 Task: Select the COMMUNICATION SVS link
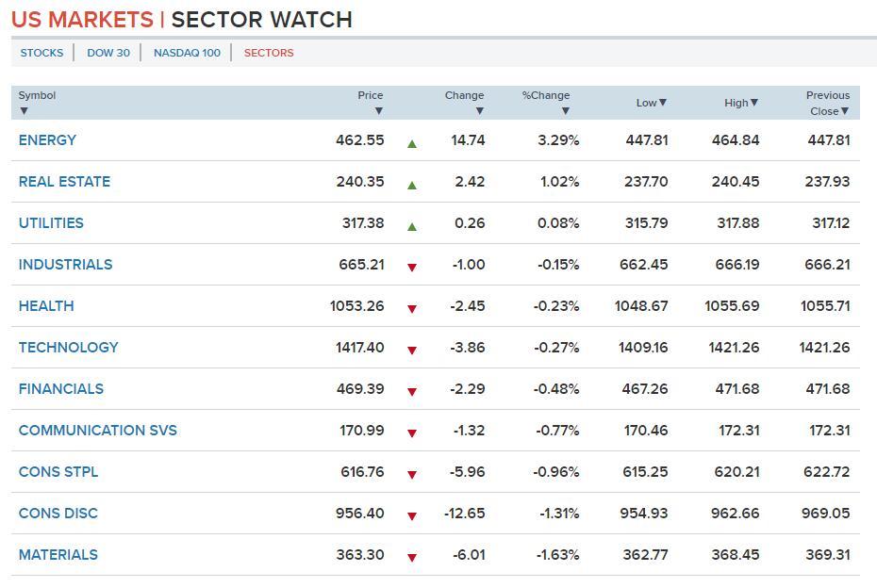pos(97,431)
